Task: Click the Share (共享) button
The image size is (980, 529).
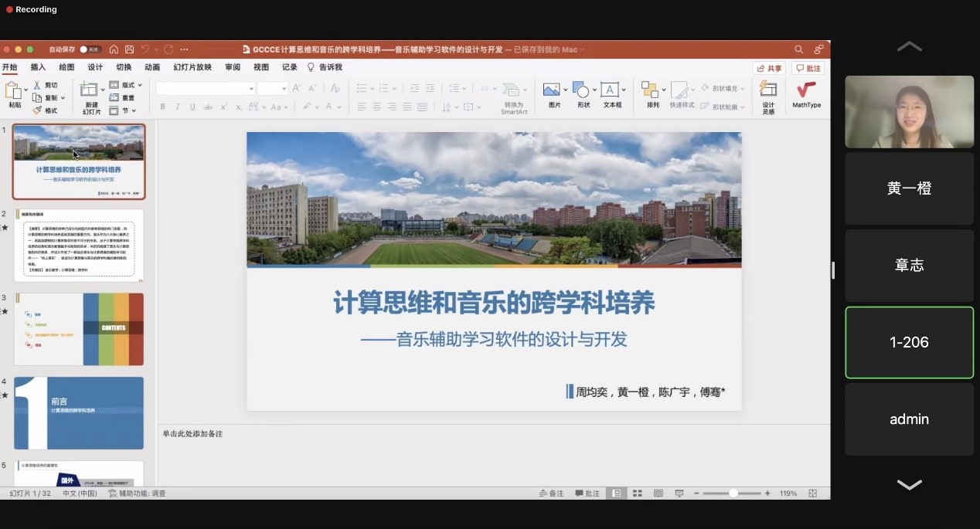Action: [x=769, y=68]
